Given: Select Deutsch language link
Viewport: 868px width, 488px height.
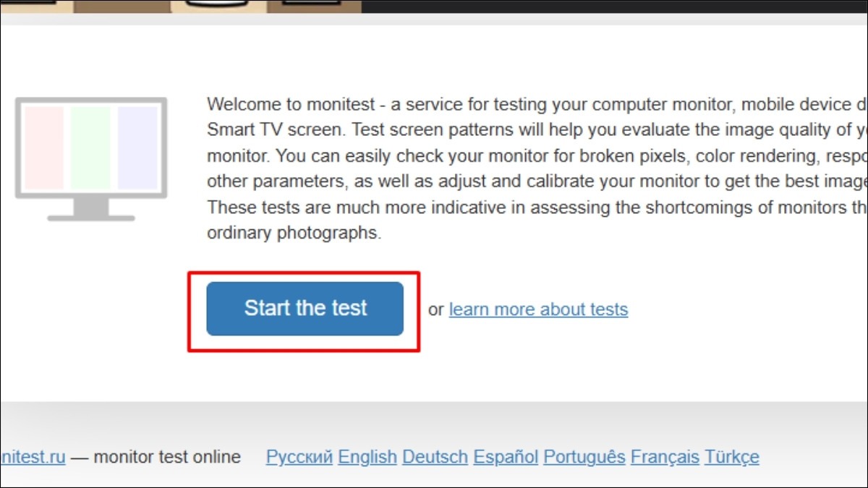Looking at the screenshot, I should click(x=435, y=457).
